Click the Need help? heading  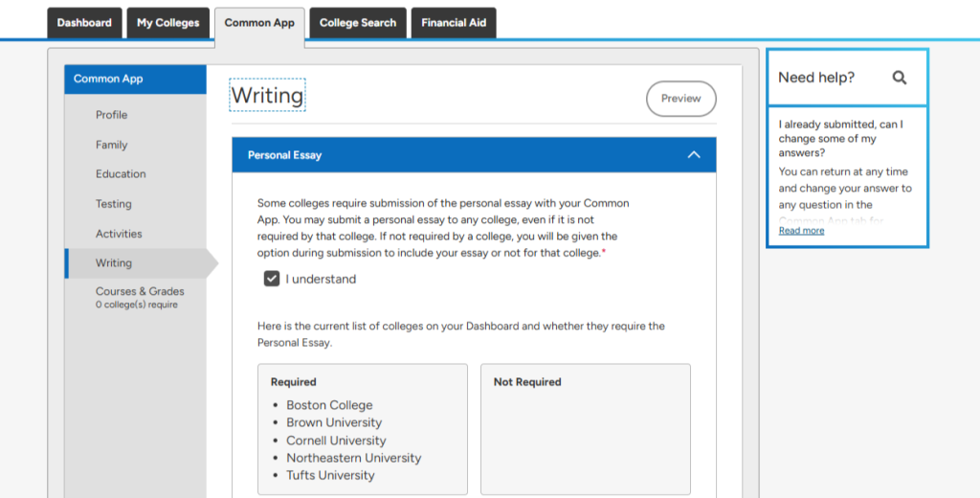[x=816, y=78]
